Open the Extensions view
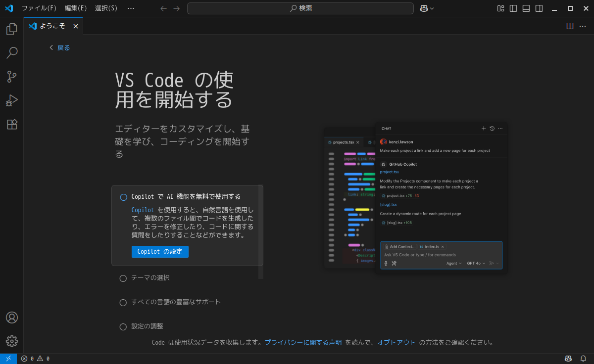The height and width of the screenshot is (364, 594). (12, 124)
